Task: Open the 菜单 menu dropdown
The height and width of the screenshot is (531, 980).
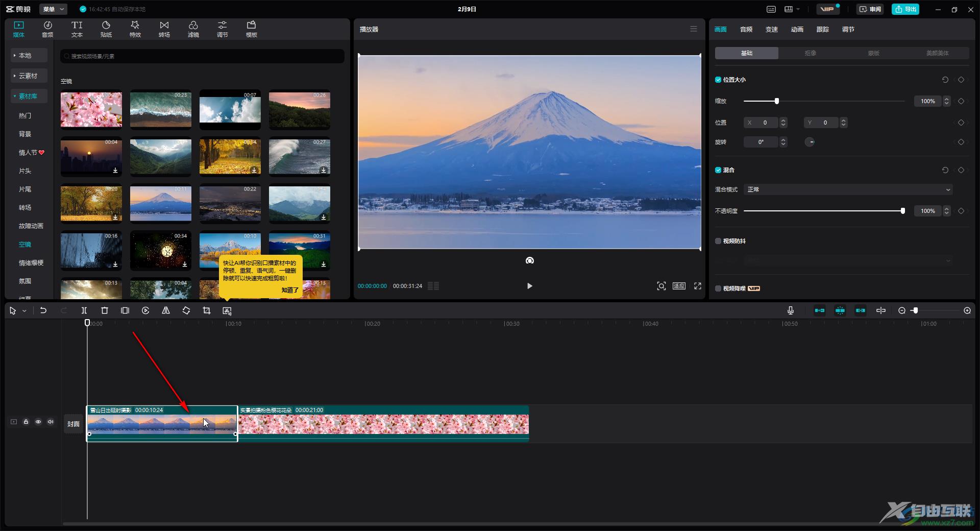Action: coord(53,9)
